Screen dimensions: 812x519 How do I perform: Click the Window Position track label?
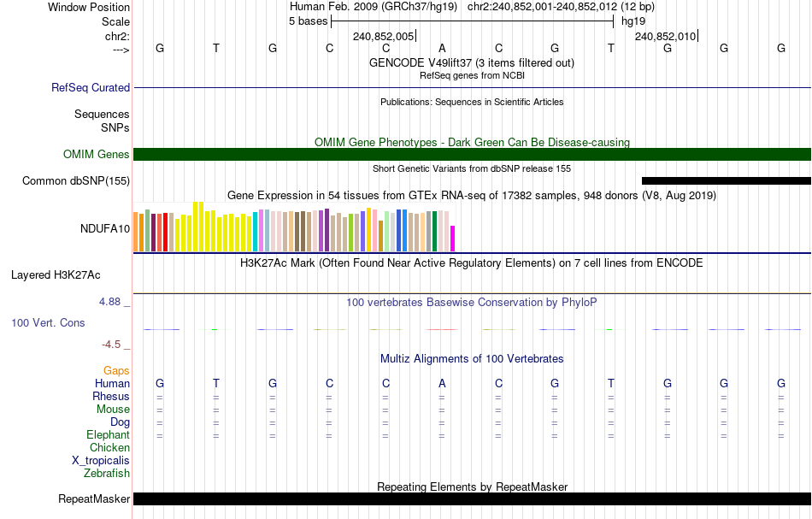(89, 7)
